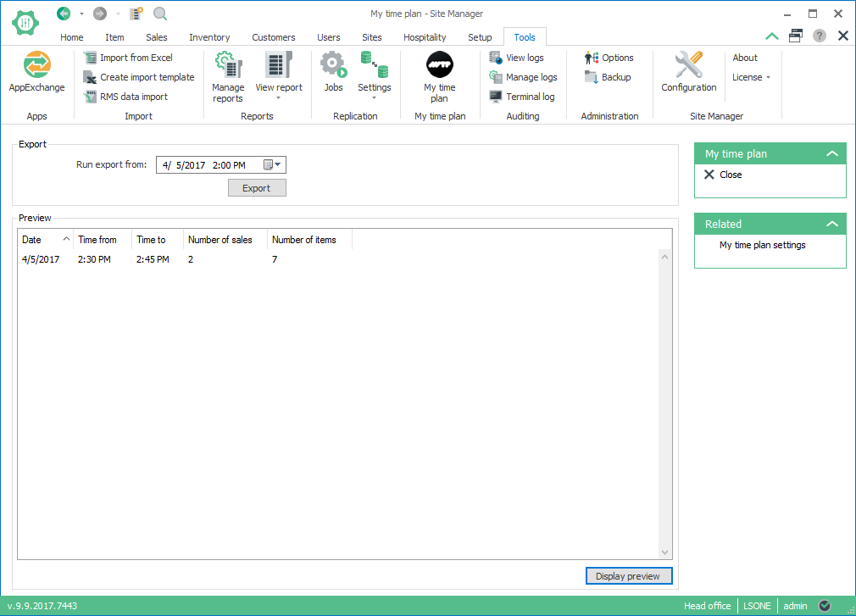
Task: Collapse the My time plan side panel
Action: (832, 154)
